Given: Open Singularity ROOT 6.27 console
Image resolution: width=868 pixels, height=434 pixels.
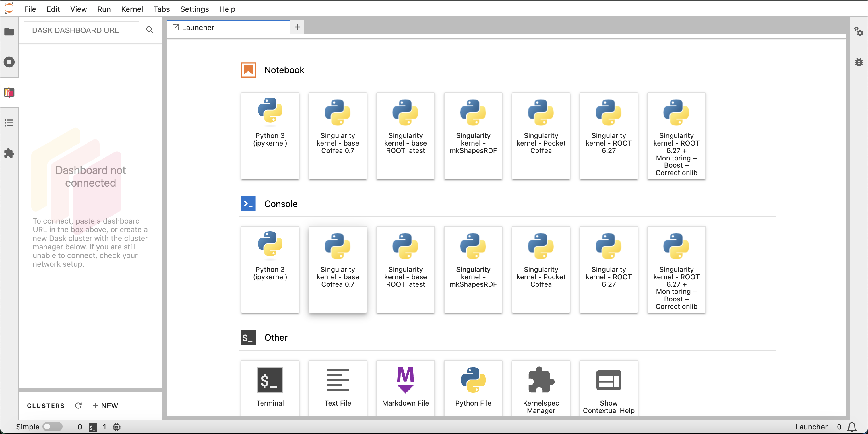Looking at the screenshot, I should pyautogui.click(x=609, y=270).
